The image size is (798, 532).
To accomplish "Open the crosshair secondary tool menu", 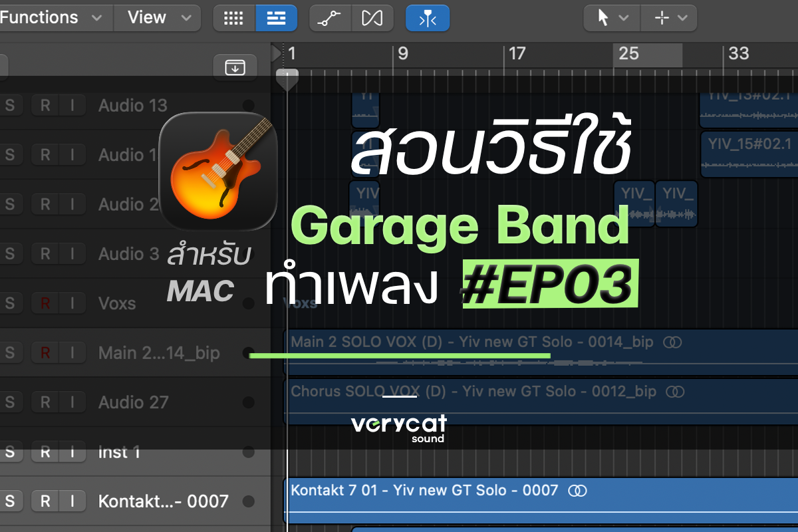I will click(x=669, y=18).
